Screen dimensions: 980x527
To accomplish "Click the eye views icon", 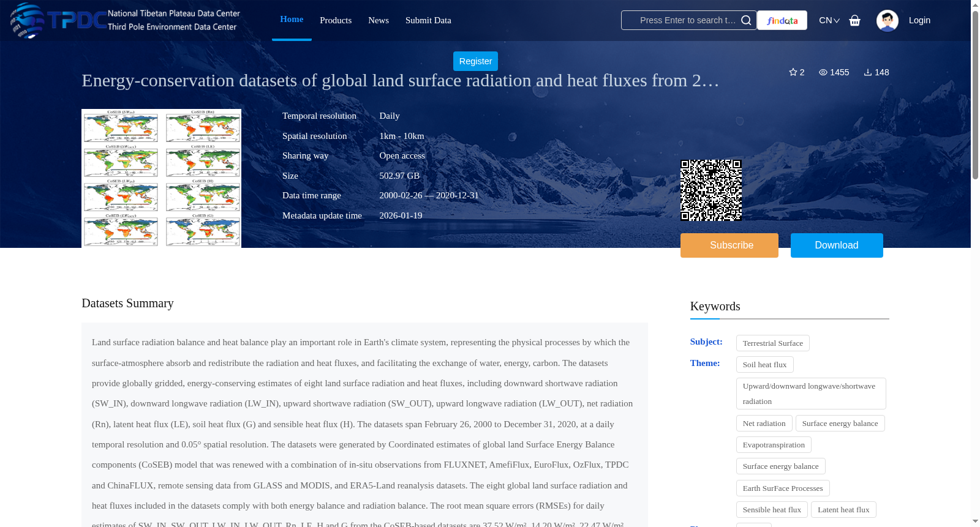I will coord(823,72).
